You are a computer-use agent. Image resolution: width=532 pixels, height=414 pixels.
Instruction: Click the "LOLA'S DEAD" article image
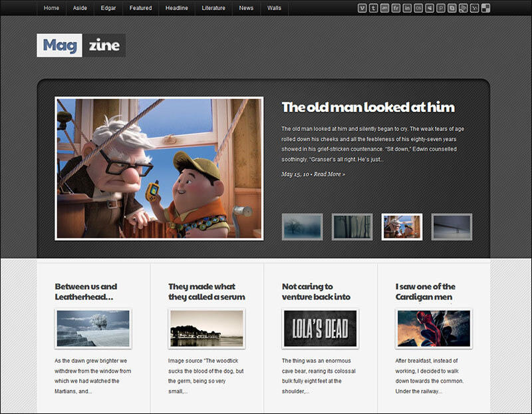(321, 328)
